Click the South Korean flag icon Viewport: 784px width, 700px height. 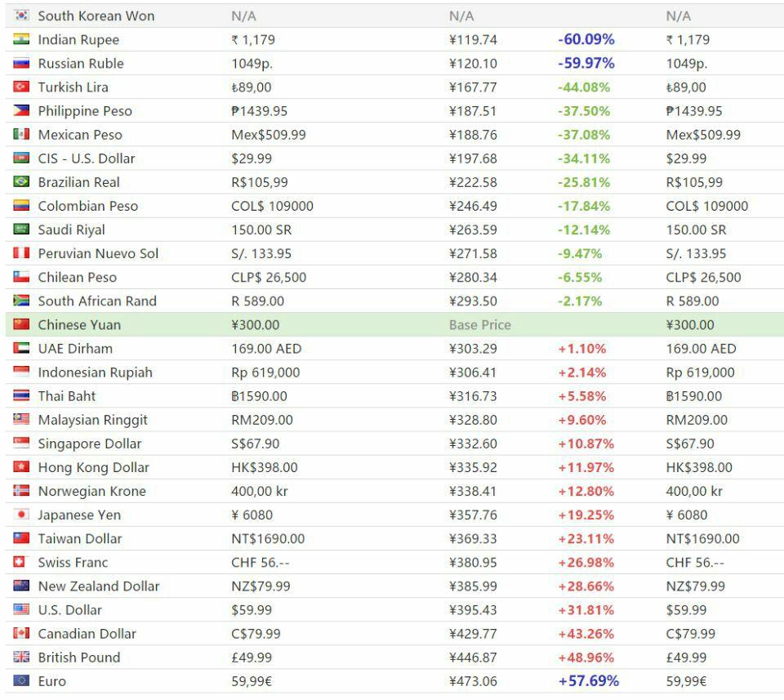point(22,16)
